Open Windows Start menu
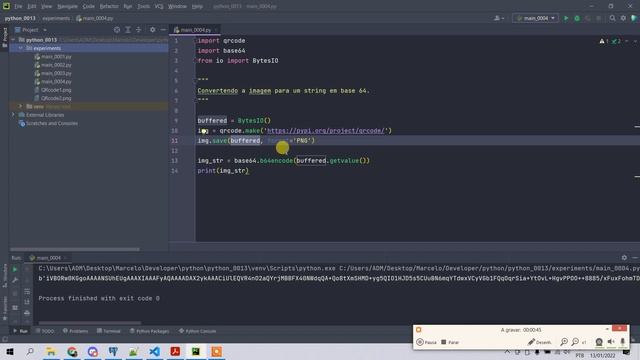 9,352
